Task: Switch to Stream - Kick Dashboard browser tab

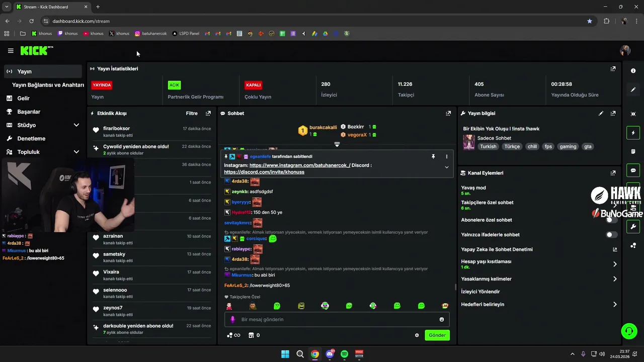Action: (51, 7)
